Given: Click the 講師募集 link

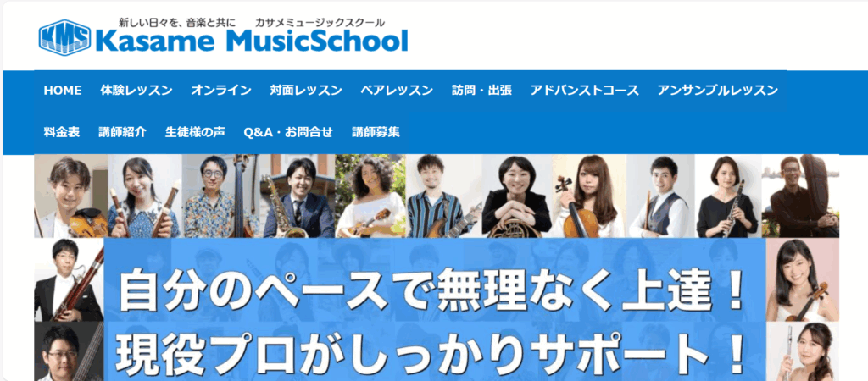Looking at the screenshot, I should (x=376, y=133).
